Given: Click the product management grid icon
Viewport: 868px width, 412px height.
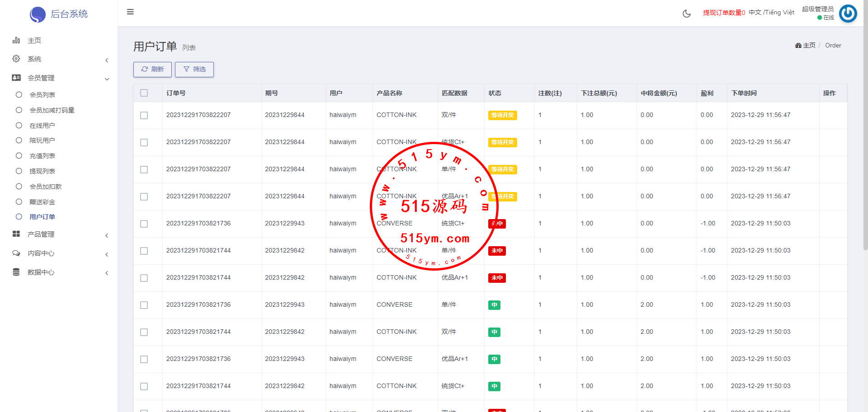Looking at the screenshot, I should click(16, 234).
